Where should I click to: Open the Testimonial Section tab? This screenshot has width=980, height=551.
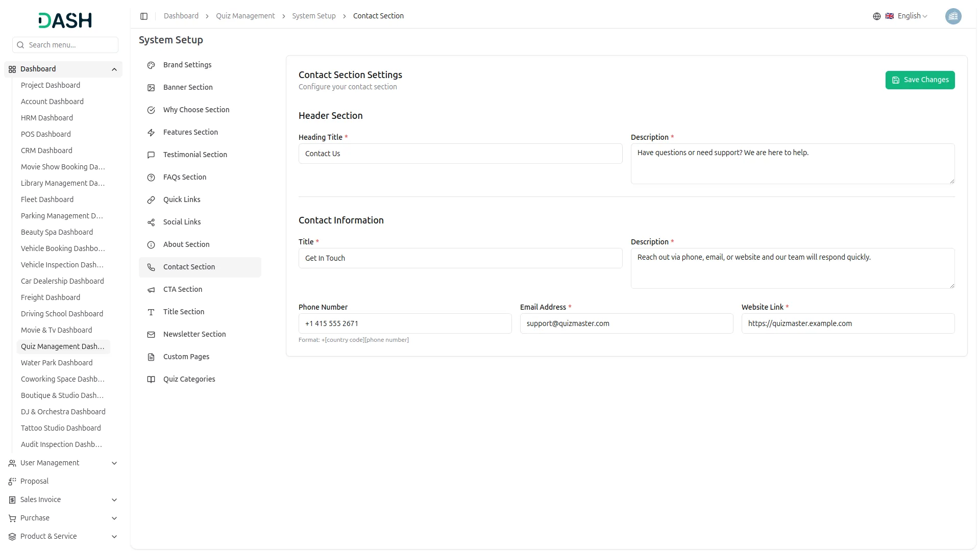tap(195, 155)
